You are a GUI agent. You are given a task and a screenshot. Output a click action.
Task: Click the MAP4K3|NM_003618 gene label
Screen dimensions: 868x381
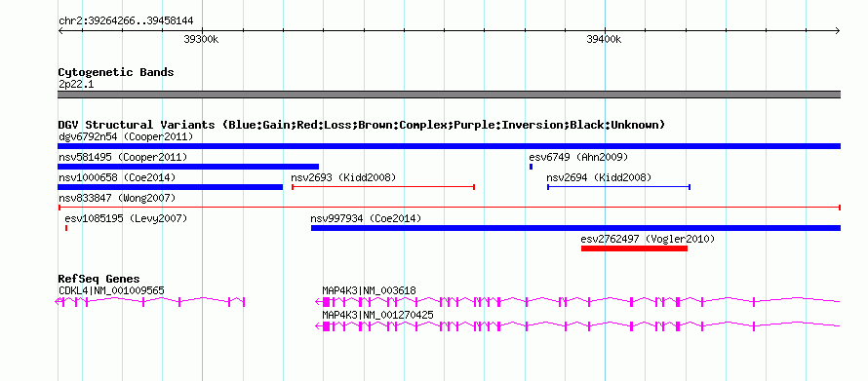point(370,290)
